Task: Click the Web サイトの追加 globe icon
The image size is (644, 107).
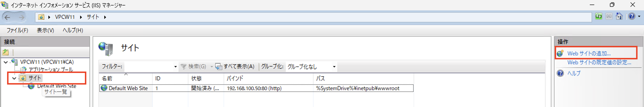Action: [x=560, y=53]
